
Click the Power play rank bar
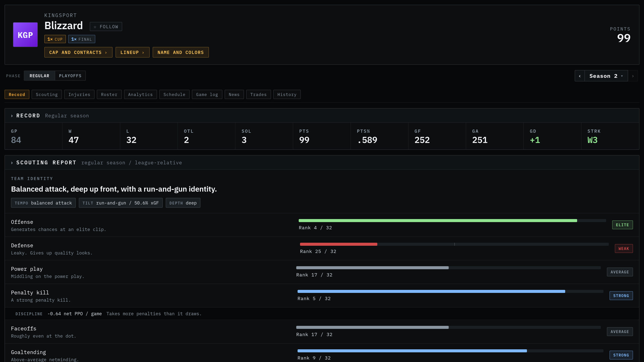click(448, 268)
